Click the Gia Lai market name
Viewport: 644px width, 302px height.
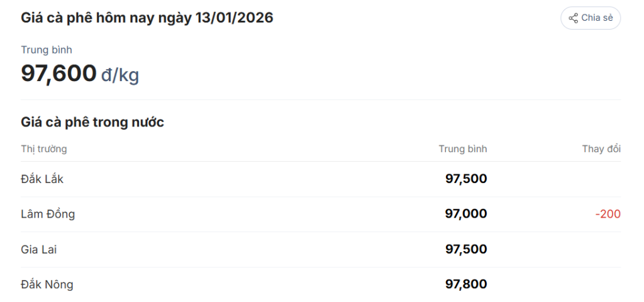(39, 250)
